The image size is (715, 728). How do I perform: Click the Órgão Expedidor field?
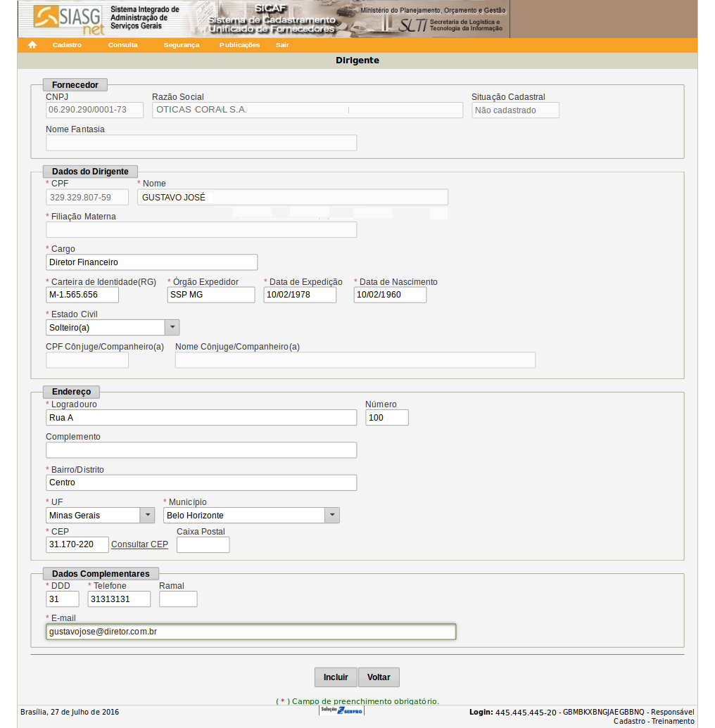pyautogui.click(x=211, y=295)
